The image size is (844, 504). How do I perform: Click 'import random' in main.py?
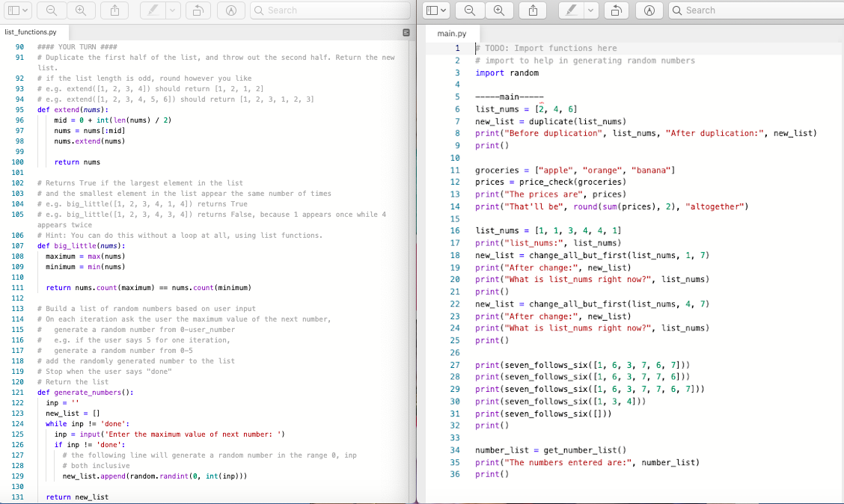pos(507,73)
